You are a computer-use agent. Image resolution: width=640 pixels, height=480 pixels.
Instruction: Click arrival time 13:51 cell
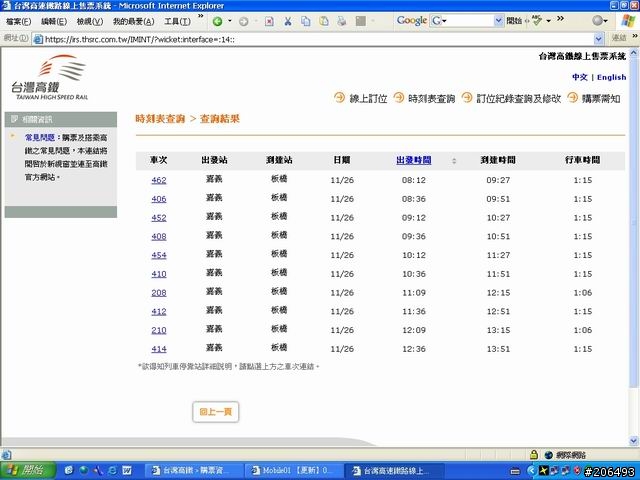(x=498, y=349)
